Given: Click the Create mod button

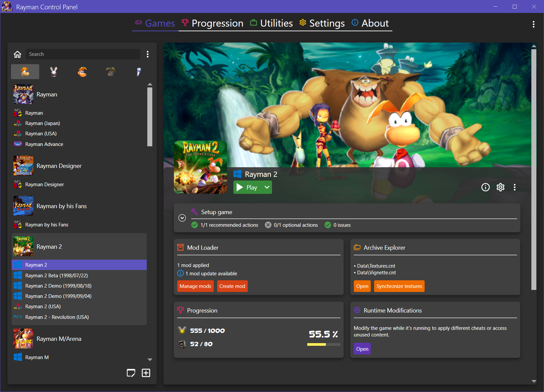Looking at the screenshot, I should coord(232,286).
